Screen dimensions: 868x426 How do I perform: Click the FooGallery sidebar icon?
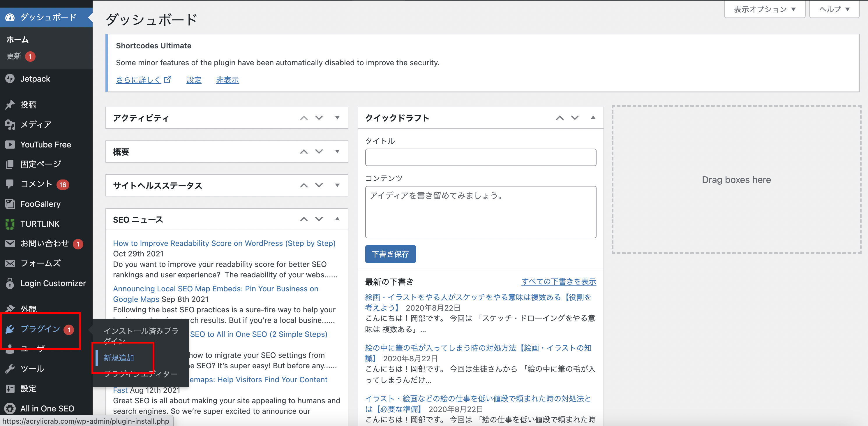click(x=10, y=204)
